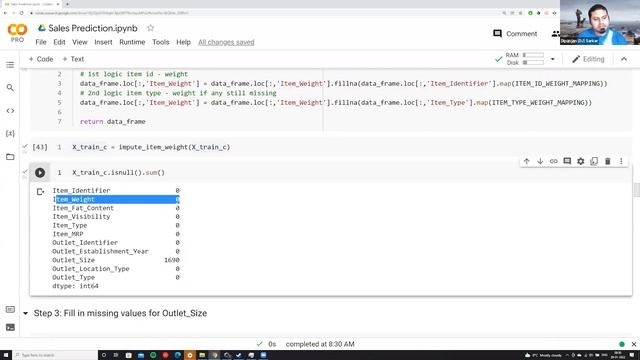Open a new browser tab
Screen dimensions: 640x360
(x=67, y=4)
